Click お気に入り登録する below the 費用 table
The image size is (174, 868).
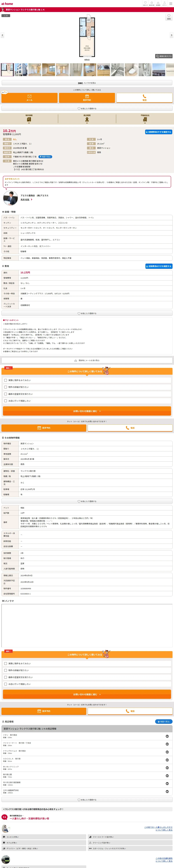tap(87, 313)
